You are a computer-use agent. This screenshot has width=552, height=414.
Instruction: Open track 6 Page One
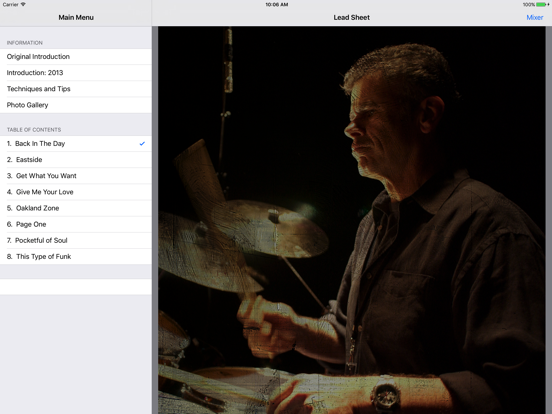pos(76,225)
